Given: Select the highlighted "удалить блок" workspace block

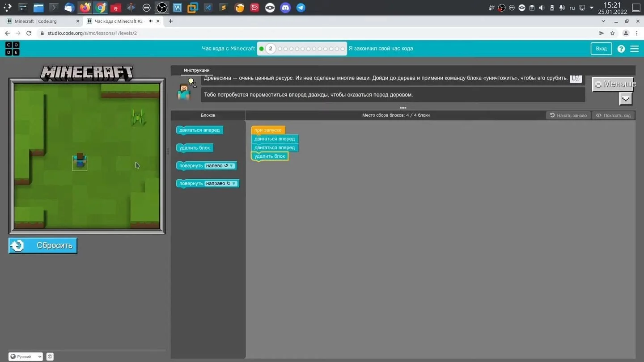Looking at the screenshot, I should click(x=270, y=156).
